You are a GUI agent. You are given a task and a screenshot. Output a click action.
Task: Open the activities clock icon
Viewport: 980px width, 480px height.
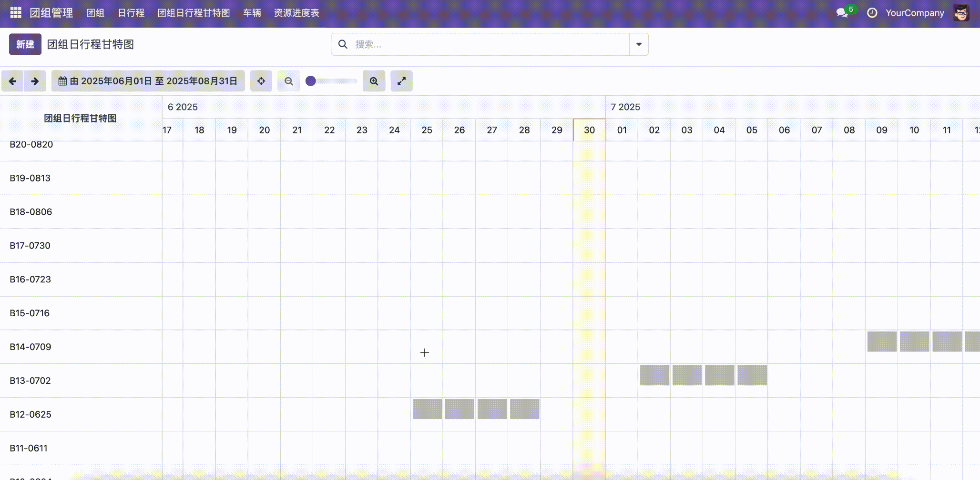point(872,13)
